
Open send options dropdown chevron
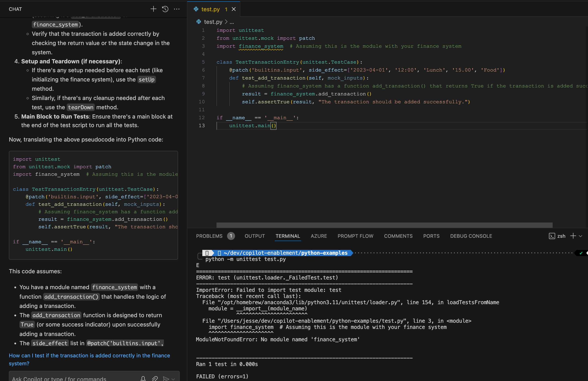pos(173,379)
